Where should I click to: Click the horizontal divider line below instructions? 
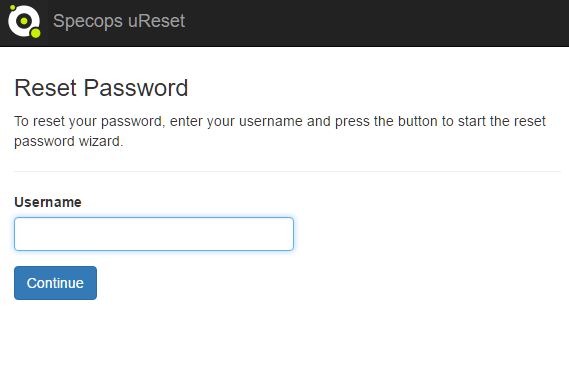(x=287, y=171)
